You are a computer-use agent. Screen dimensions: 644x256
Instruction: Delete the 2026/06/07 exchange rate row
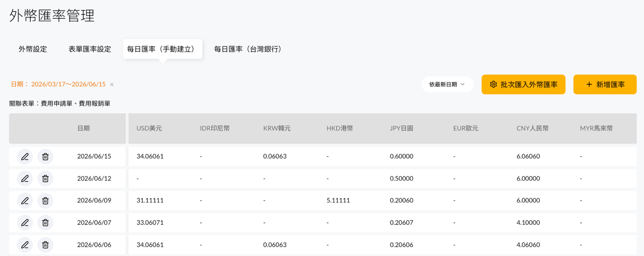point(45,223)
